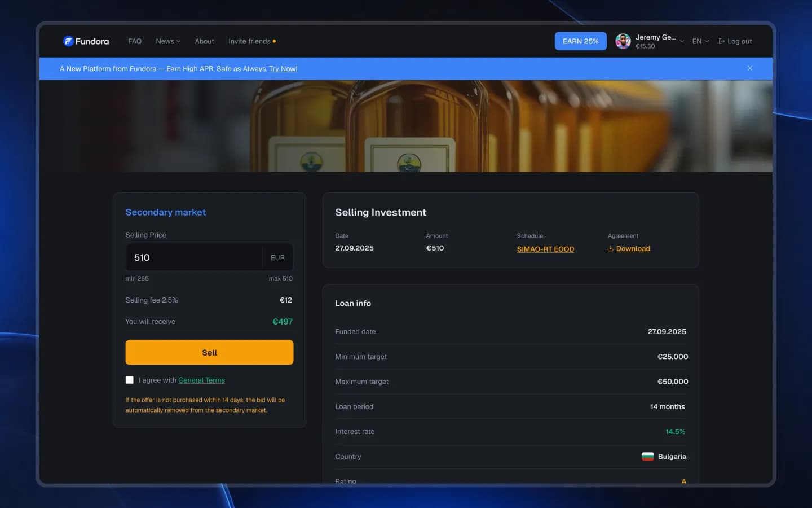Click the bottles header image
The height and width of the screenshot is (508, 812).
pyautogui.click(x=406, y=126)
